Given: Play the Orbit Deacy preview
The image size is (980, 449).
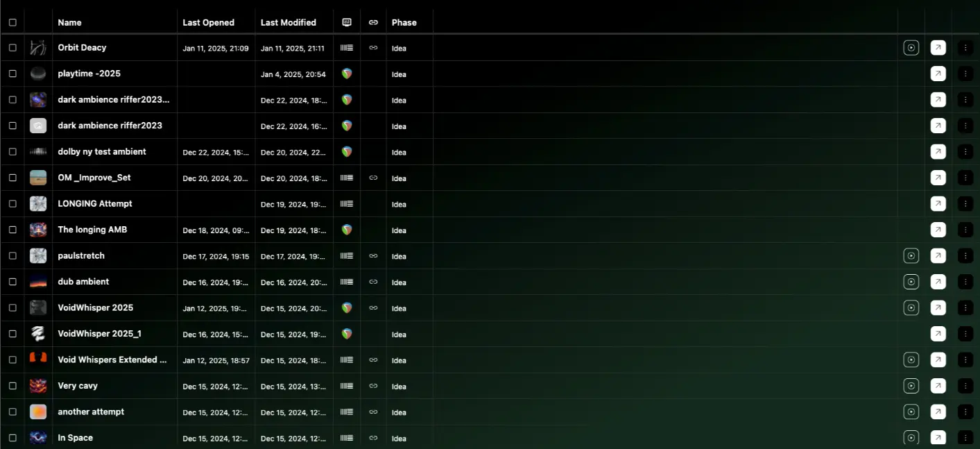Looking at the screenshot, I should 911,48.
